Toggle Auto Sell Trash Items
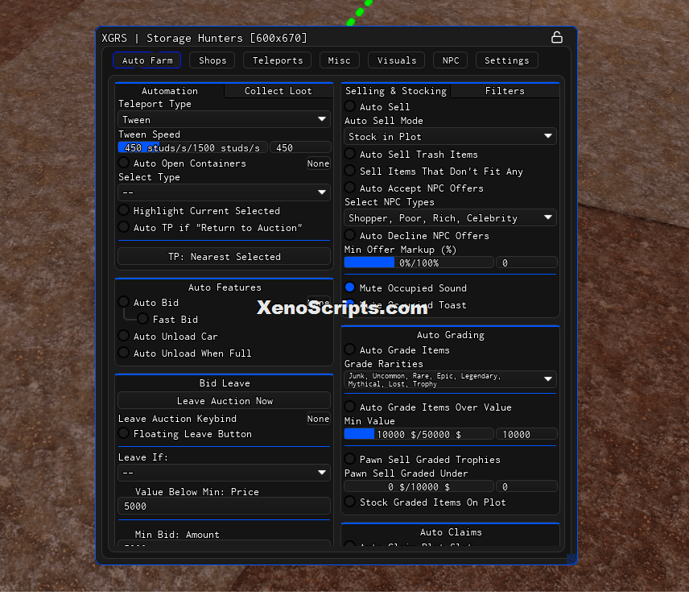 (350, 154)
